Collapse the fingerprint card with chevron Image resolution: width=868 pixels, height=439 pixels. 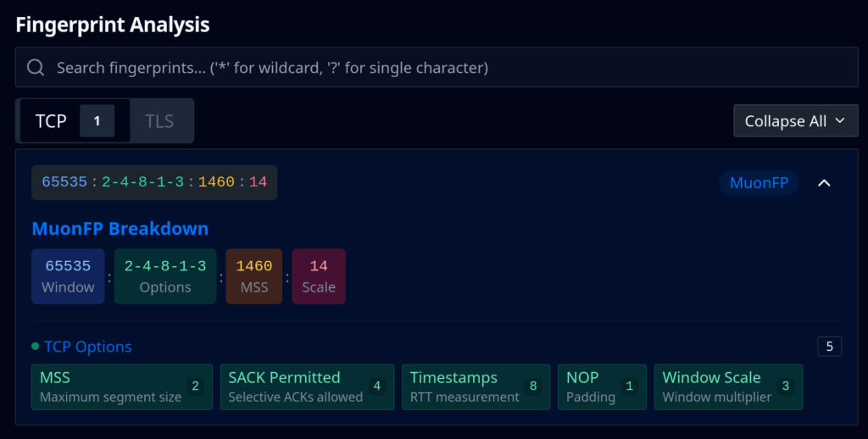(x=824, y=182)
